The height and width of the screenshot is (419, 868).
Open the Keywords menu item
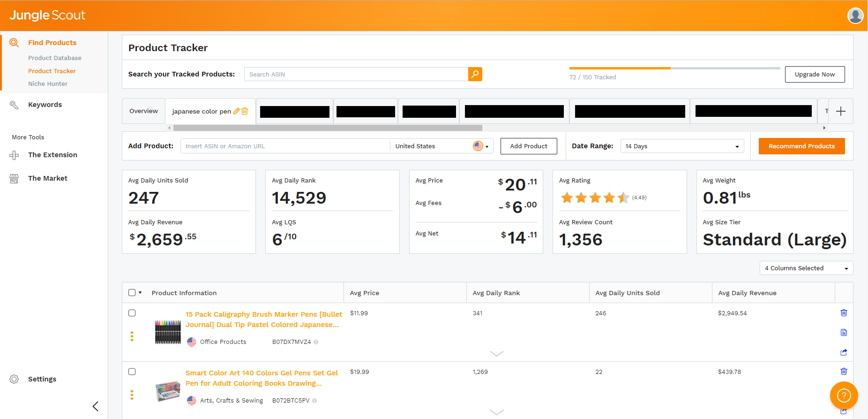tap(45, 105)
